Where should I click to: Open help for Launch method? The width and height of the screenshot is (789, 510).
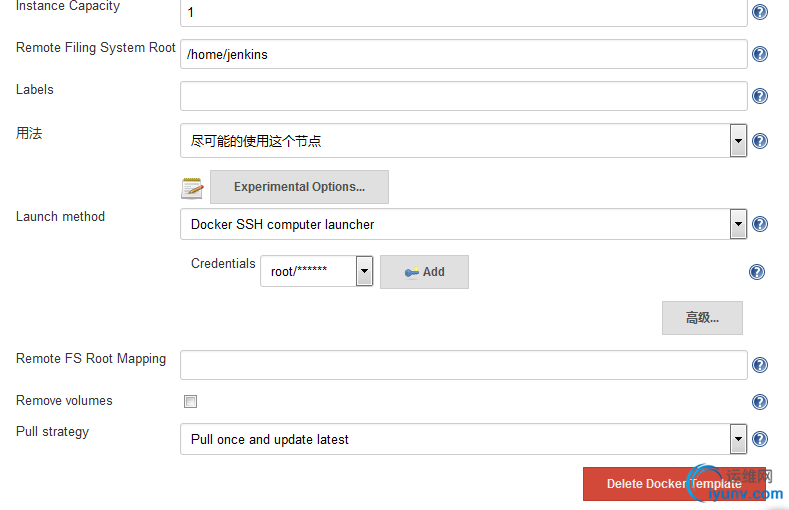coord(759,224)
